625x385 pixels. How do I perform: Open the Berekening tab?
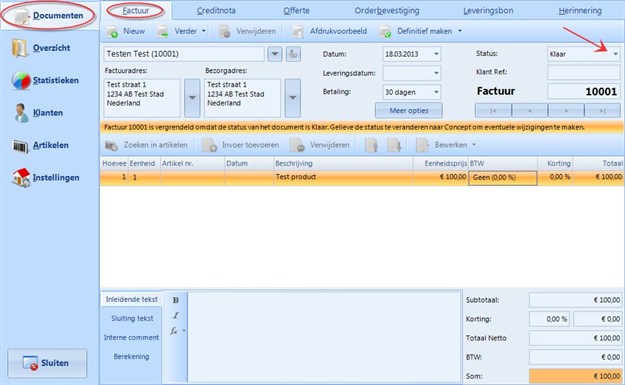click(x=131, y=357)
